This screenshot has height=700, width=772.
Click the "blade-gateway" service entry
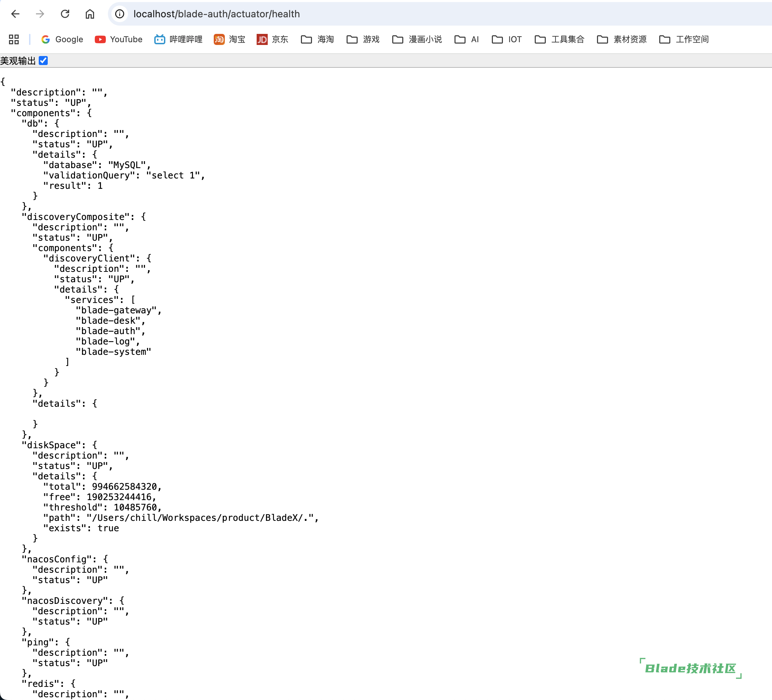(117, 310)
